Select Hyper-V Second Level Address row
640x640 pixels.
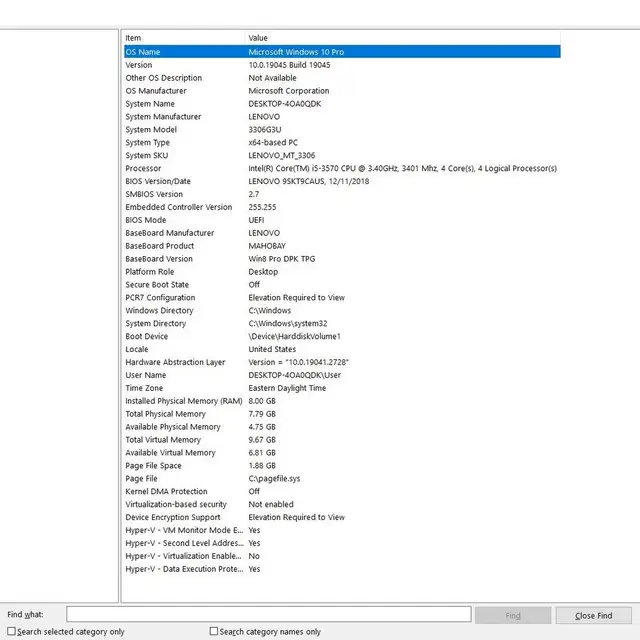(342, 543)
